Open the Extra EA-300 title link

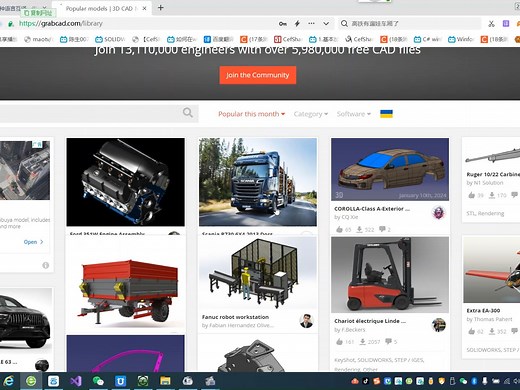483,311
